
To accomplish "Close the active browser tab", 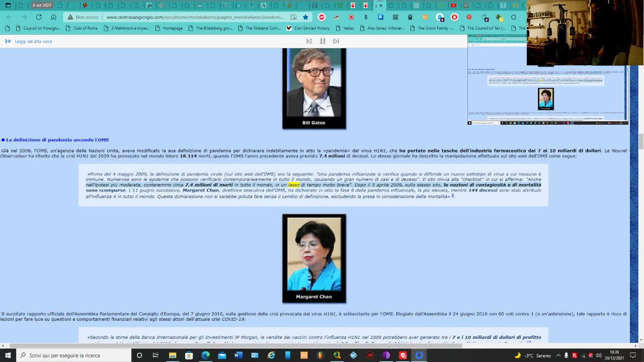I will pos(381,6).
